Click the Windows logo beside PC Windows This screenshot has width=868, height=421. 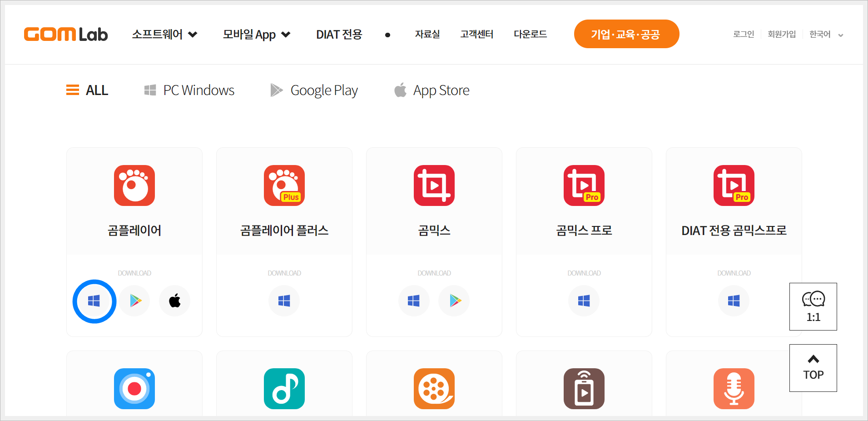click(x=150, y=90)
